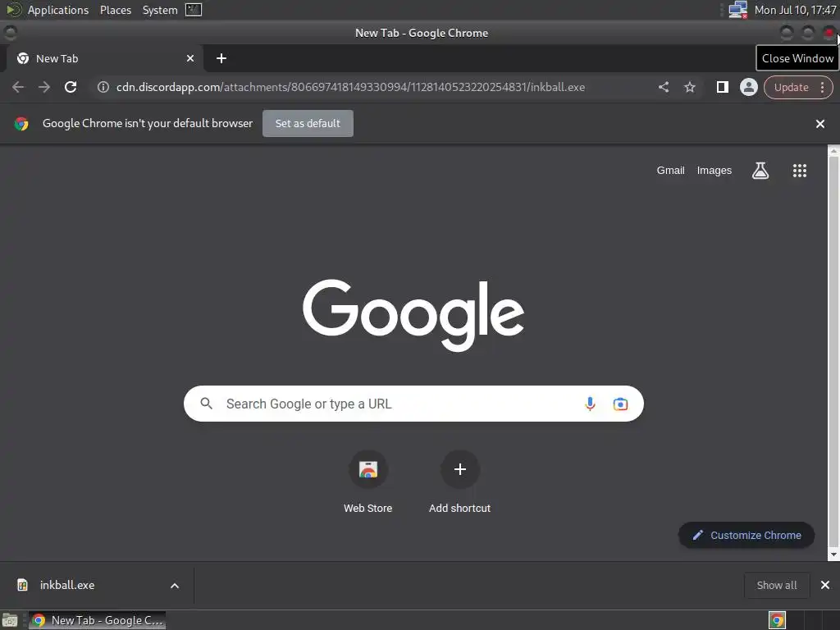The height and width of the screenshot is (630, 840).
Task: Open a new tab with plus button
Action: pyautogui.click(x=221, y=58)
